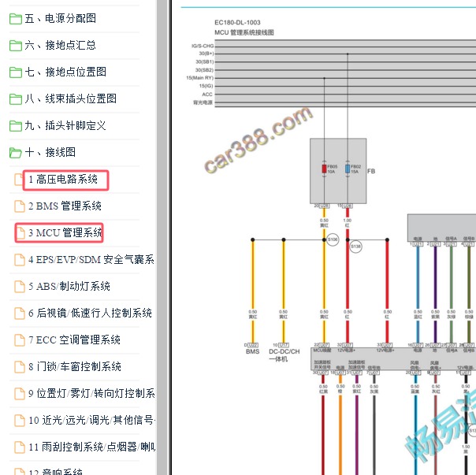The image size is (476, 475).
Task: Click file icon beside 2 BMS 管理系统
Action: (20, 206)
